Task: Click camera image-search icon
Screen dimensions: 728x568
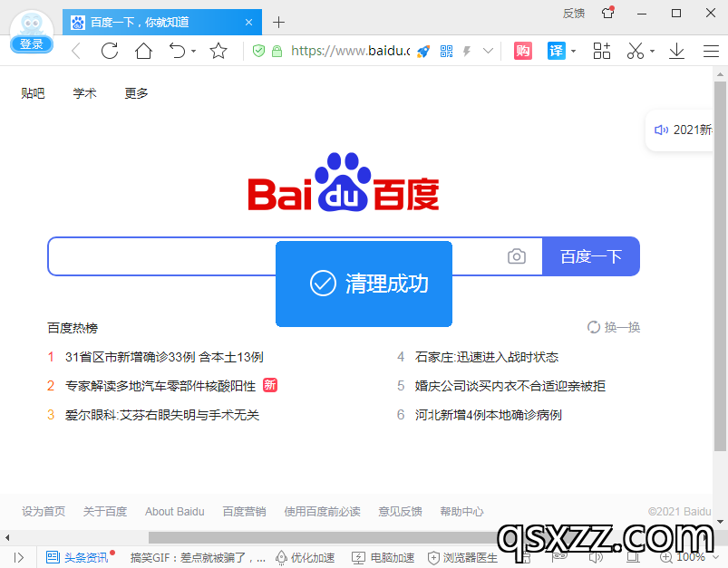Action: coord(516,256)
